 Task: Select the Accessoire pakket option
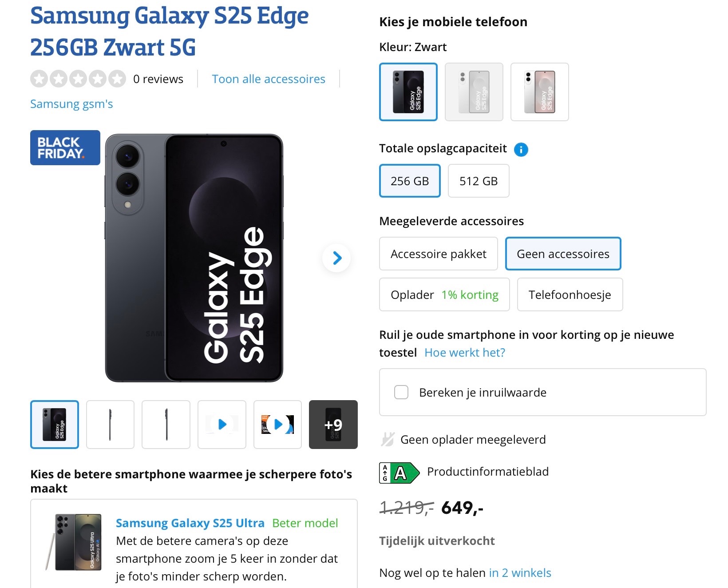tap(438, 254)
